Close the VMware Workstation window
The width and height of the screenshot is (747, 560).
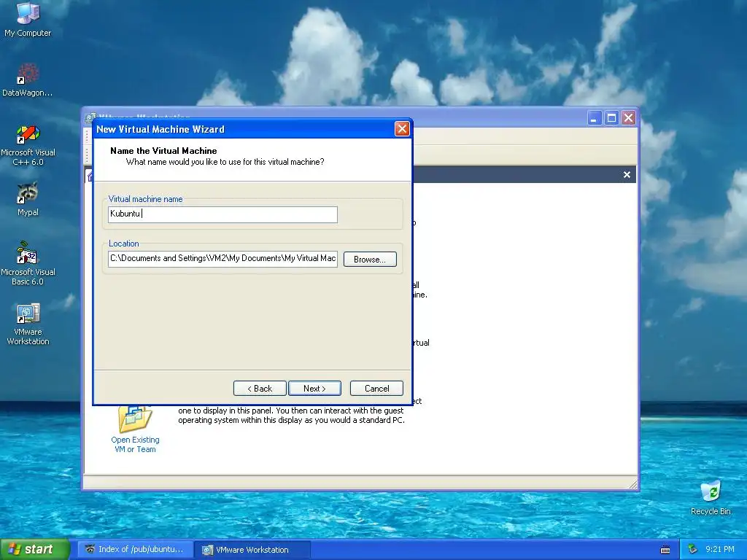coord(629,117)
